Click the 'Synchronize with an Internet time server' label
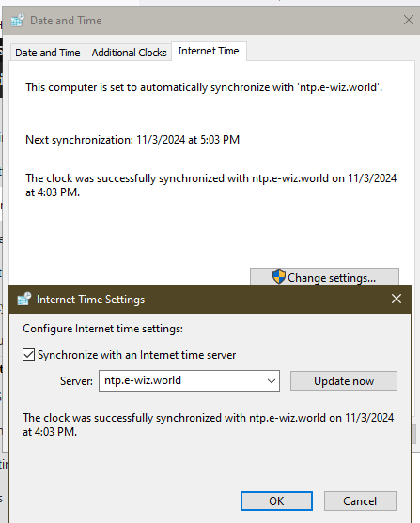Screen dimensions: 420x523 [x=136, y=355]
